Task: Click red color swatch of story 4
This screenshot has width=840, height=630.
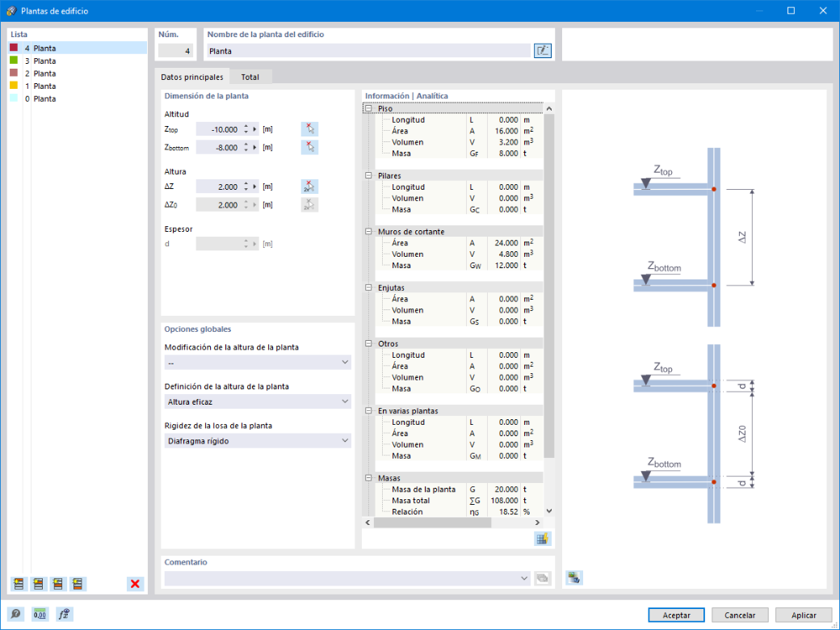Action: pos(14,48)
